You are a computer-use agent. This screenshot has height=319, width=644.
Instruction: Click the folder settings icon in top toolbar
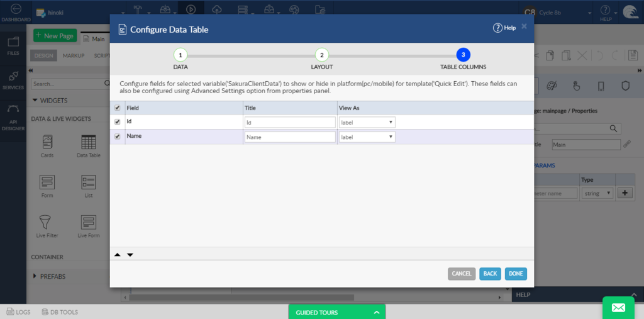click(x=319, y=9)
